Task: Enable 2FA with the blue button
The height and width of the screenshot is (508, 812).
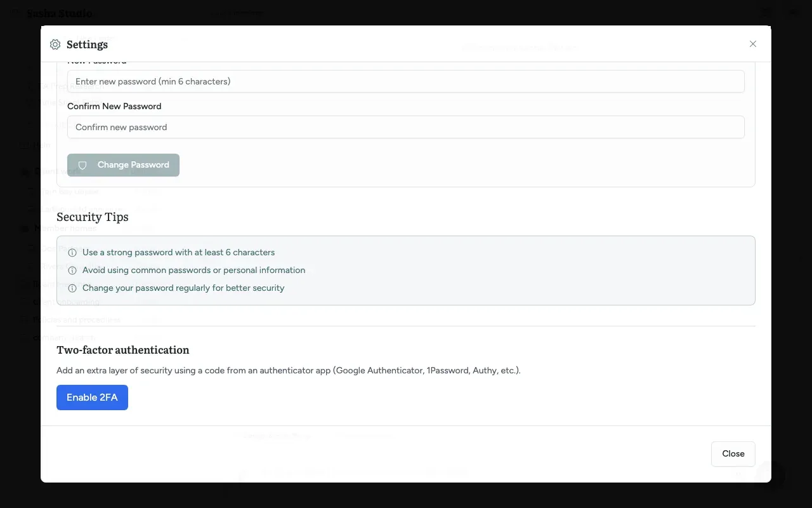Action: (92, 398)
